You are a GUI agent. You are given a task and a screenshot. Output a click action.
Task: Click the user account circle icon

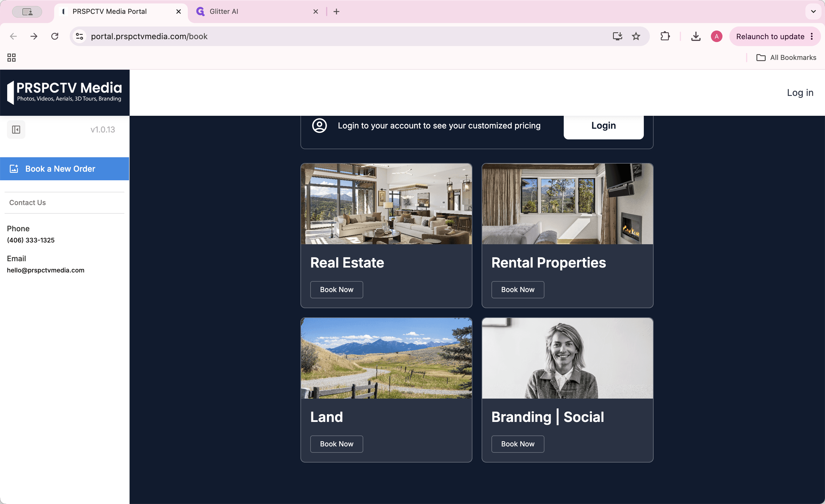(x=319, y=126)
